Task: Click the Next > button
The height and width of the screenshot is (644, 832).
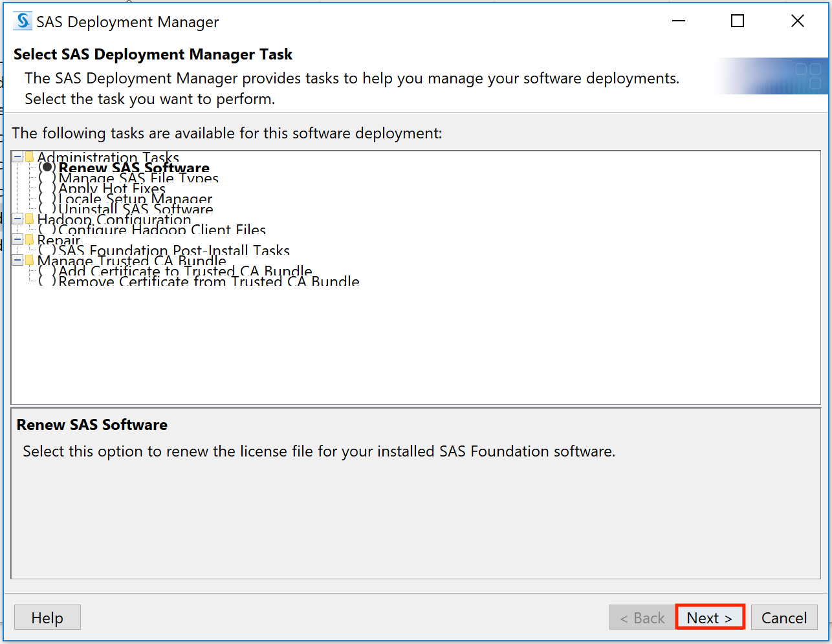Action: click(710, 617)
